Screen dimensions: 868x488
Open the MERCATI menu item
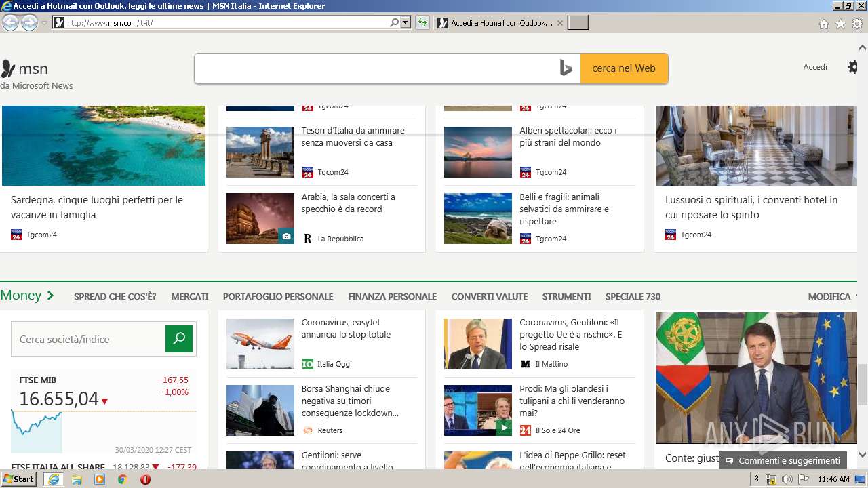(x=190, y=296)
